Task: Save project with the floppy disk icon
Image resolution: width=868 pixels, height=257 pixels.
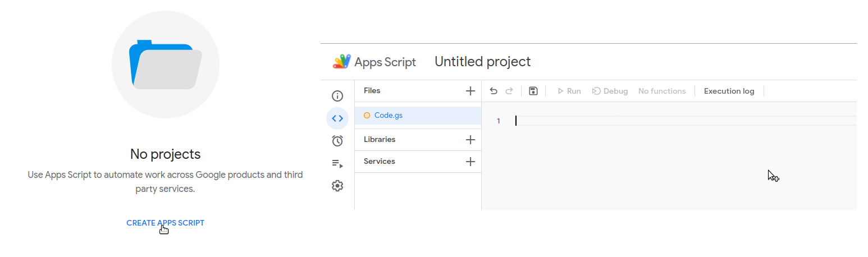Action: pyautogui.click(x=533, y=91)
